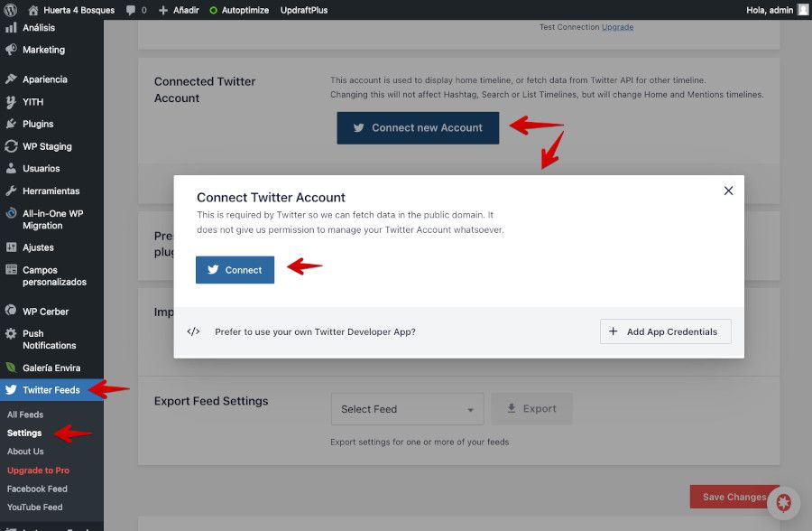Click the home icon in admin bar
This screenshot has width=812, height=531.
pyautogui.click(x=33, y=10)
